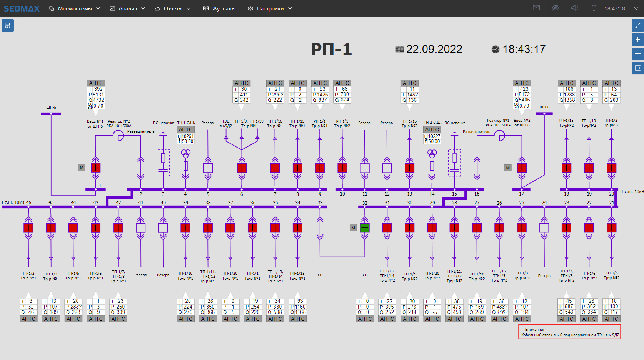Open the scheme tree structure panel
This screenshot has width=644, height=360.
click(x=8, y=26)
